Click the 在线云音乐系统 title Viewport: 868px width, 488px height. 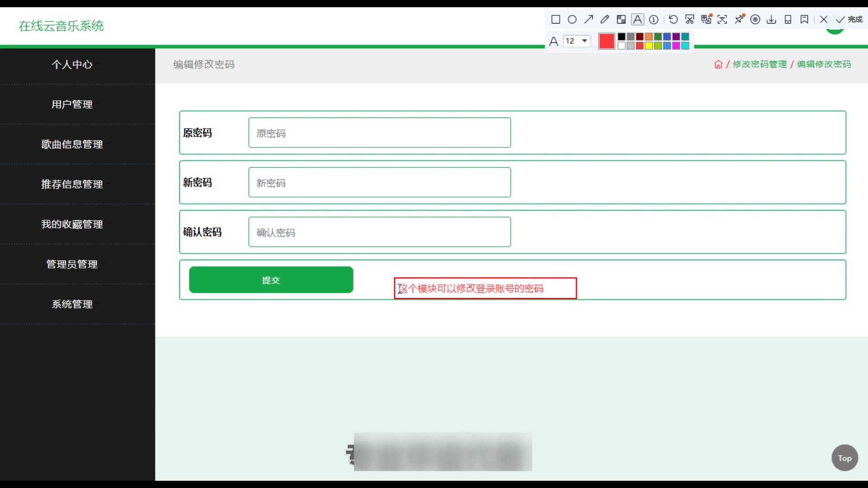click(x=61, y=26)
